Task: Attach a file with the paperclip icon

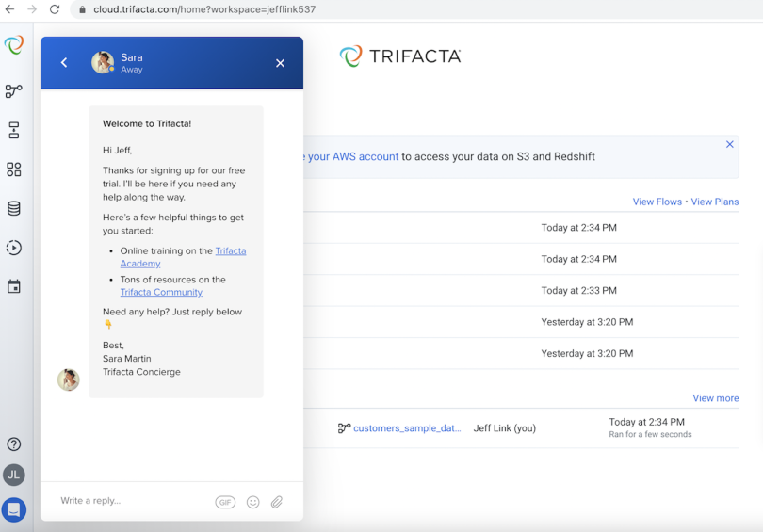Action: pyautogui.click(x=277, y=502)
